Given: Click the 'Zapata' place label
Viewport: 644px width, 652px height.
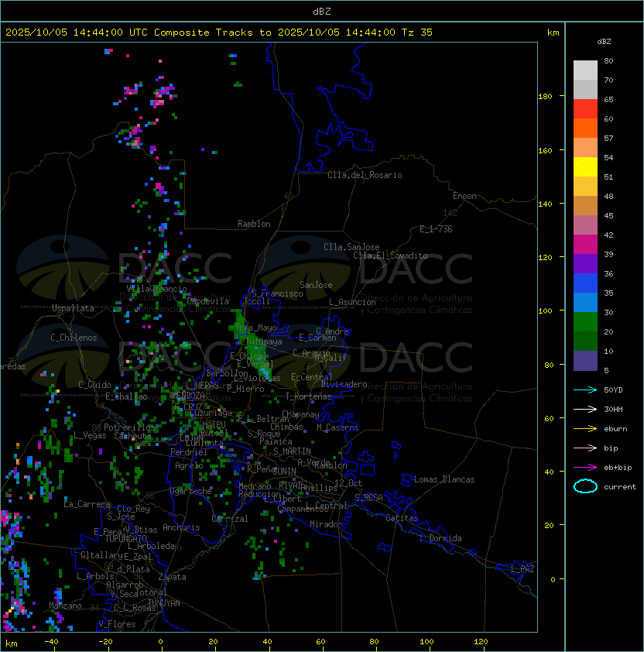Looking at the screenshot, I should tap(172, 577).
